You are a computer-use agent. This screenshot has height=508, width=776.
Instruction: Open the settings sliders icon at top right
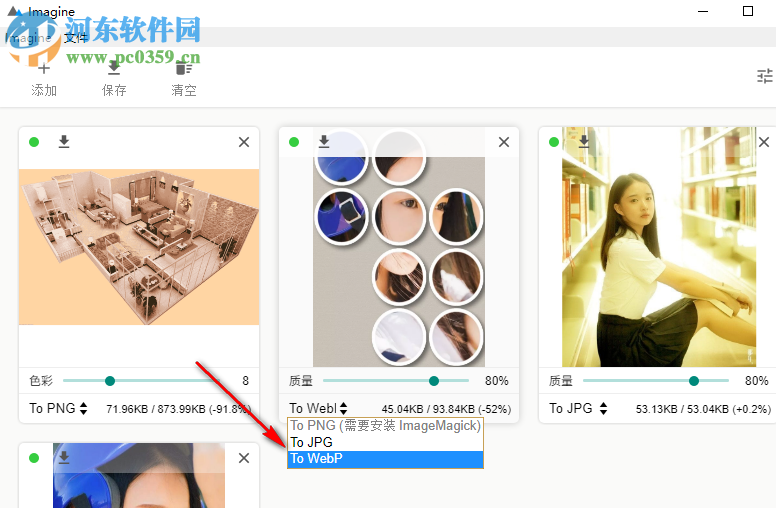coord(765,76)
